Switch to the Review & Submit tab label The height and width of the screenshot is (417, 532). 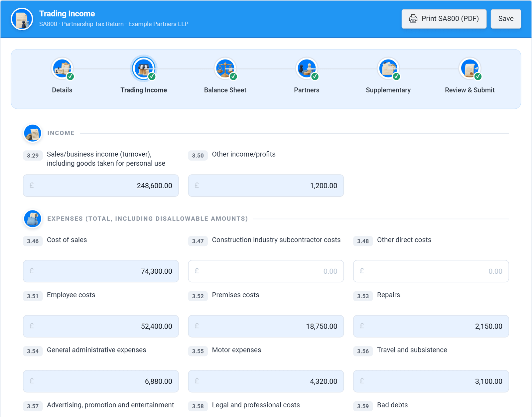469,90
